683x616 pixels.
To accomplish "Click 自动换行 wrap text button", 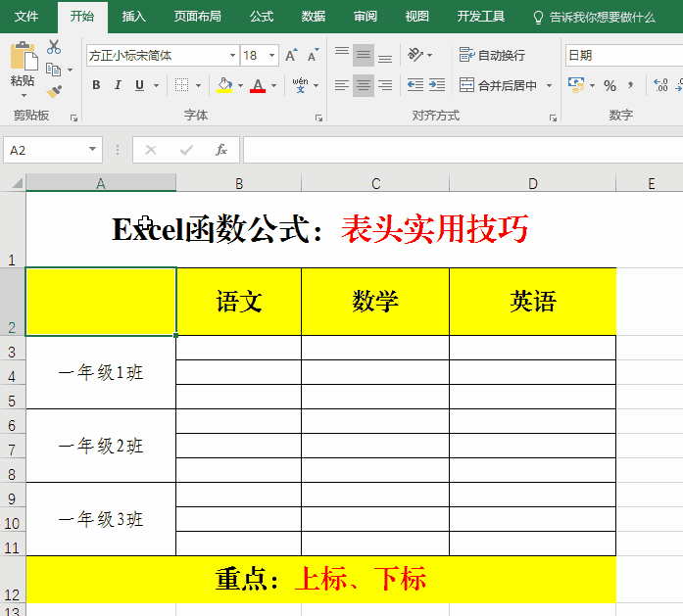I will pyautogui.click(x=492, y=55).
